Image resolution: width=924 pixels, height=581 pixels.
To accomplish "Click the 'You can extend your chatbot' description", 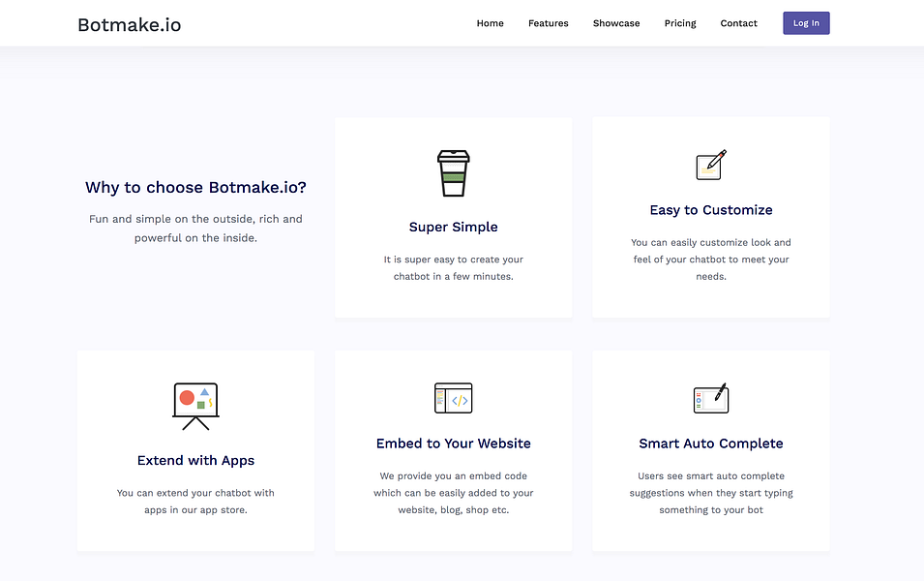I will click(195, 502).
